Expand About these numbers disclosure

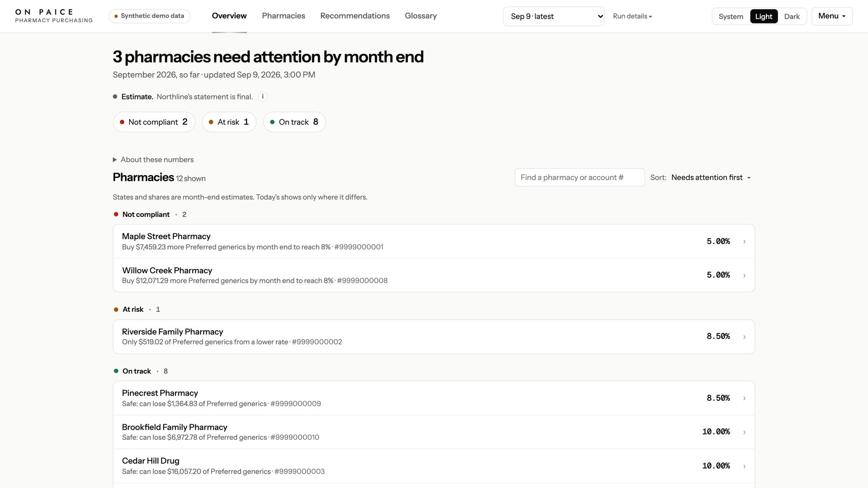[x=153, y=160]
